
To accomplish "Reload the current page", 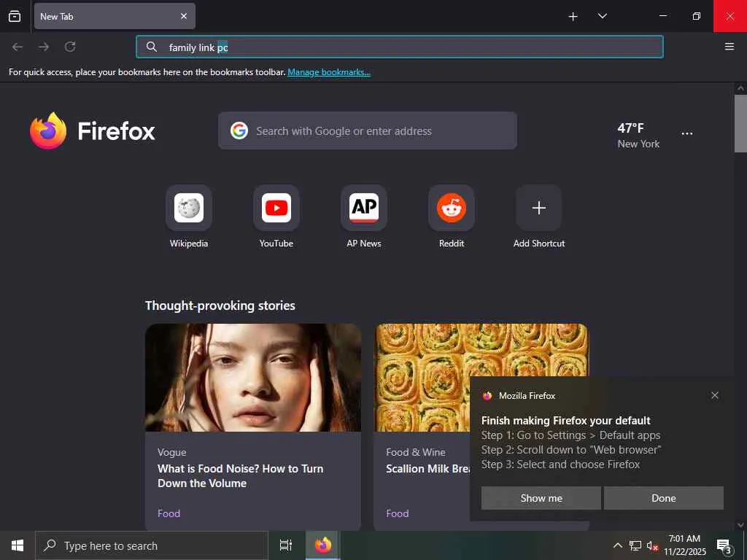I will (x=70, y=47).
